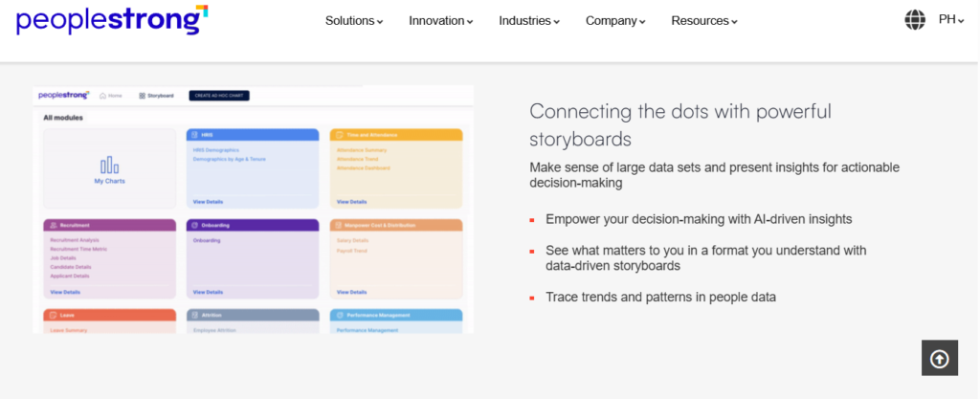
Task: Click View Details in the Recruitment card
Action: tap(65, 292)
